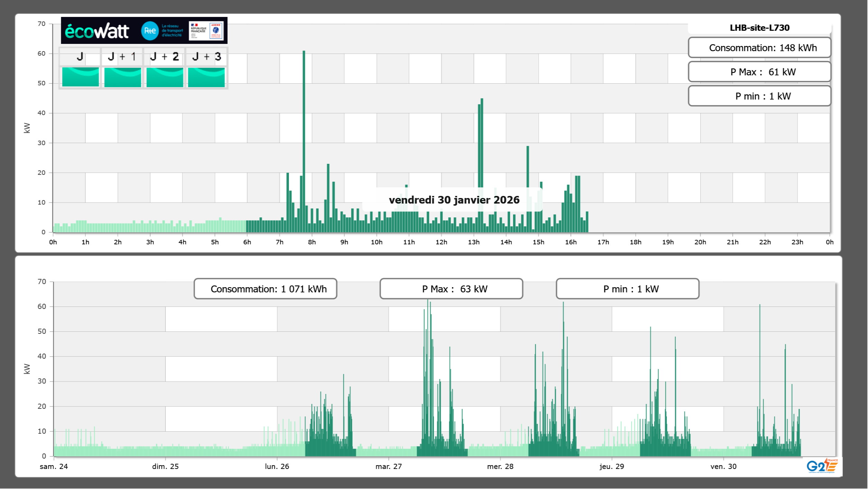Select the J + 1 green signal tile
This screenshot has width=868, height=489.
122,77
